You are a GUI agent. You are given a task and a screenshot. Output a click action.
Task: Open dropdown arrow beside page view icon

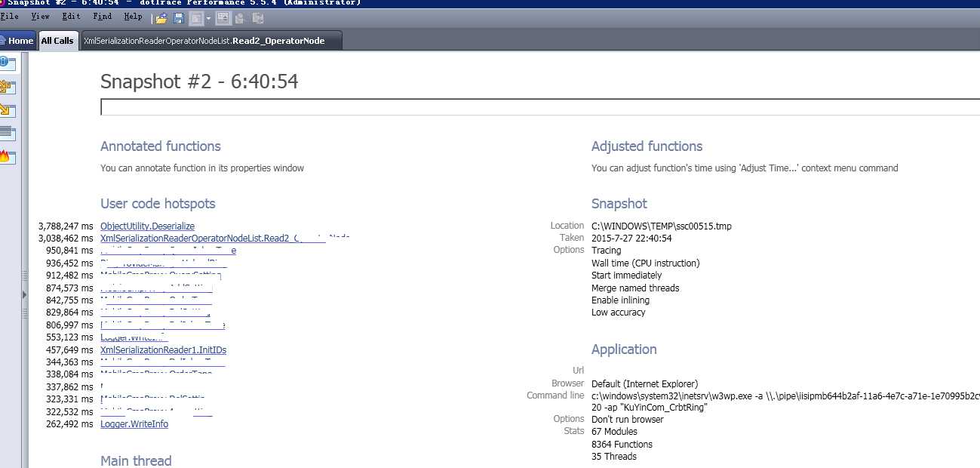click(x=208, y=18)
